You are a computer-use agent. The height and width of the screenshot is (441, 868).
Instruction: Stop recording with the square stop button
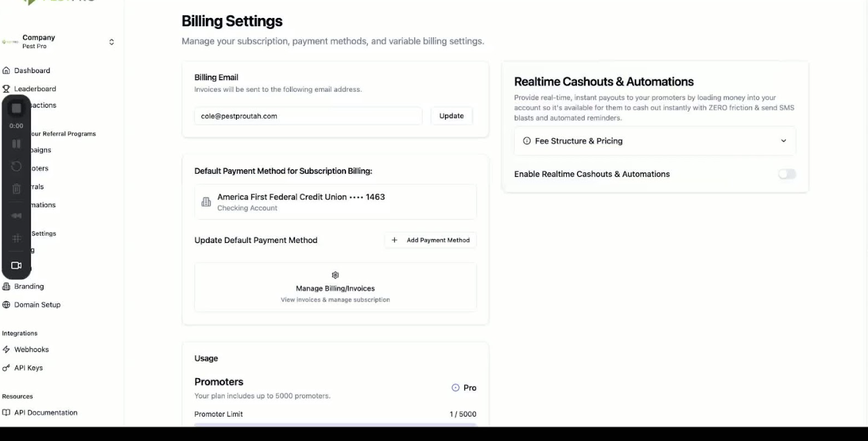pos(17,108)
